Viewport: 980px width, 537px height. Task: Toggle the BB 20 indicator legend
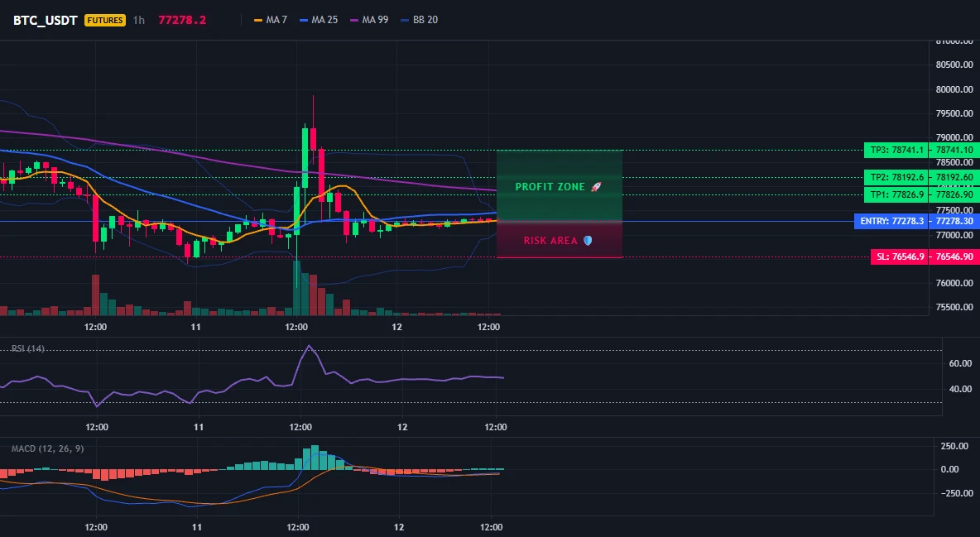tap(420, 20)
